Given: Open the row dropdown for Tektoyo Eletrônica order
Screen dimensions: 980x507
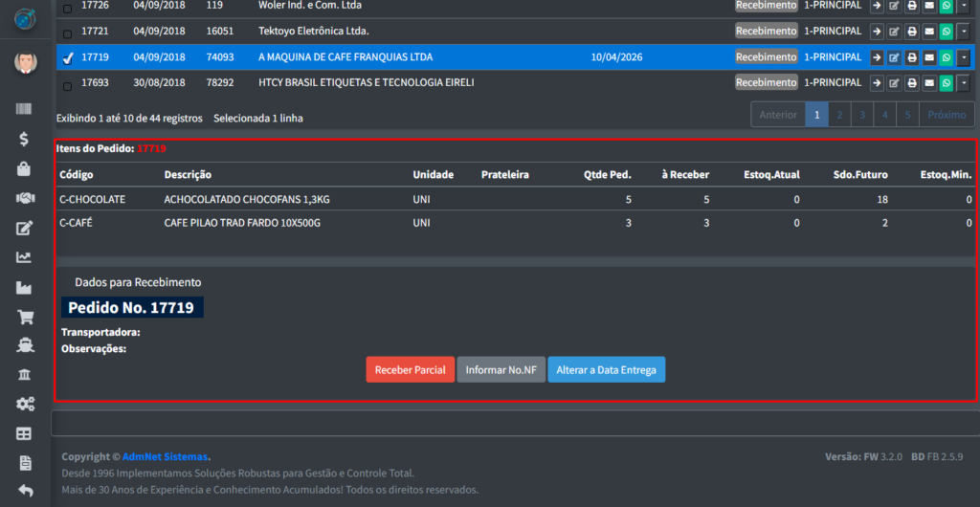Looking at the screenshot, I should [x=963, y=32].
